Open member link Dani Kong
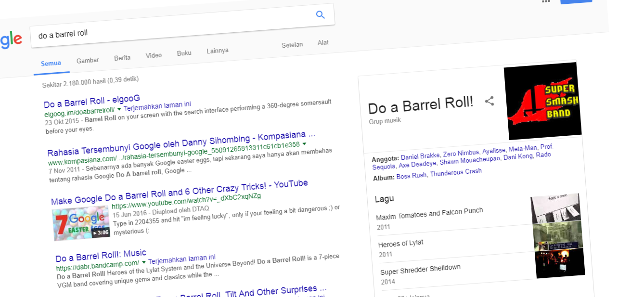The width and height of the screenshot is (644, 297). coord(519,157)
